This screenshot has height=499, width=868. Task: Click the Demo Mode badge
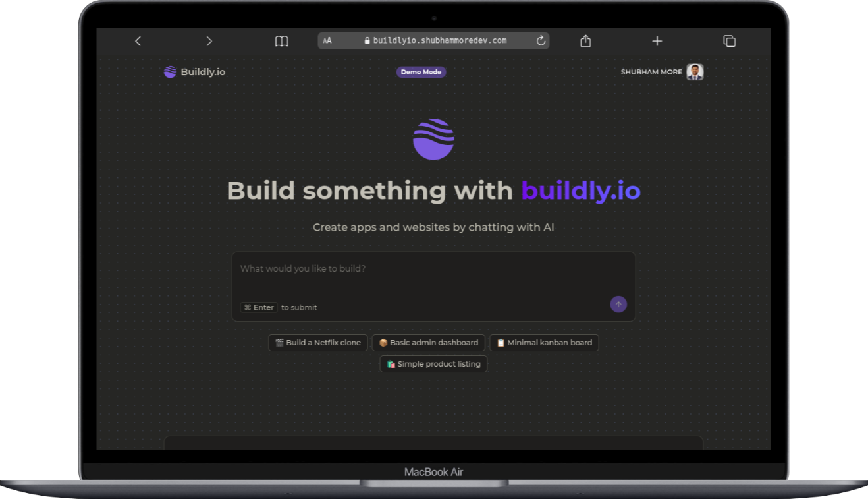tap(421, 72)
